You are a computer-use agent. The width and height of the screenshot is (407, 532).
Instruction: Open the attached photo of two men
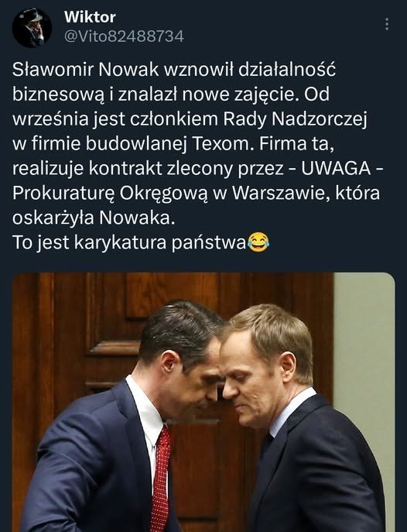(203, 403)
